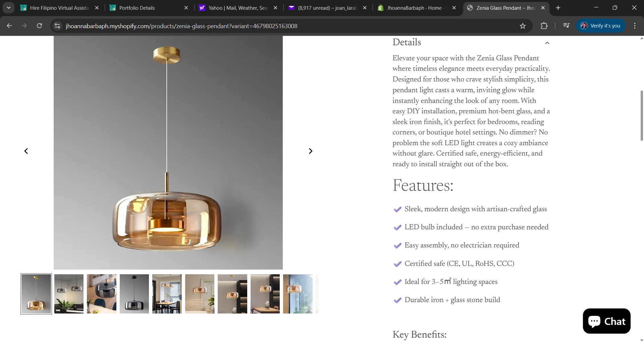Open the Chrome three-dot menu
Image resolution: width=644 pixels, height=342 pixels.
click(x=635, y=26)
